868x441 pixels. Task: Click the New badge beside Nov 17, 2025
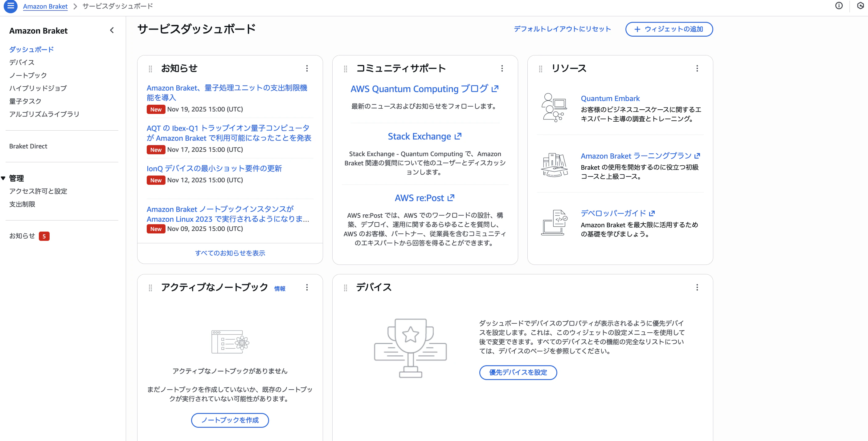[x=156, y=150]
